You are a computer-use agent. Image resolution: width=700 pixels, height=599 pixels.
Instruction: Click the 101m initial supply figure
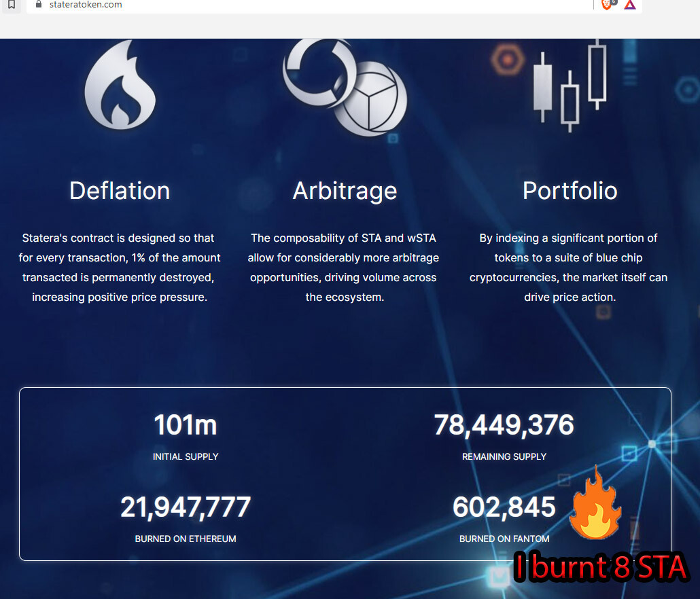(186, 424)
